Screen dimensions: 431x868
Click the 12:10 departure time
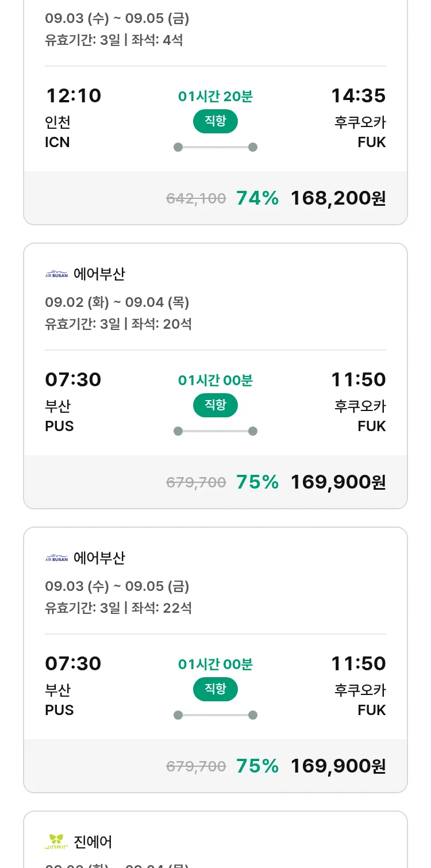point(73,95)
